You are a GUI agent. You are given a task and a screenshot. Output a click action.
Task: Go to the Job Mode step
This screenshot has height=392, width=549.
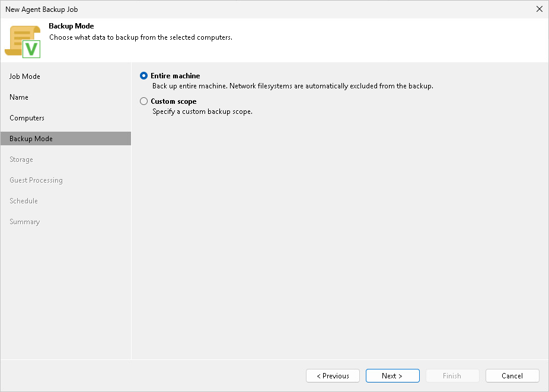click(x=25, y=77)
